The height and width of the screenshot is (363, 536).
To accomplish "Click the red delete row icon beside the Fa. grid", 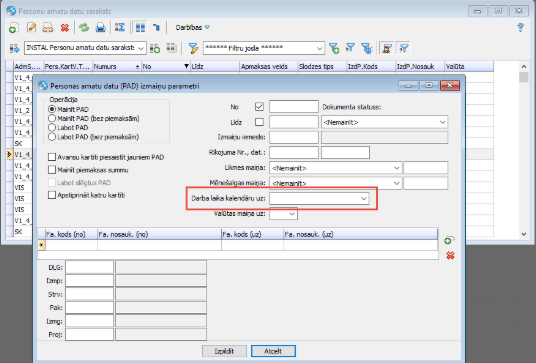I will pyautogui.click(x=450, y=255).
